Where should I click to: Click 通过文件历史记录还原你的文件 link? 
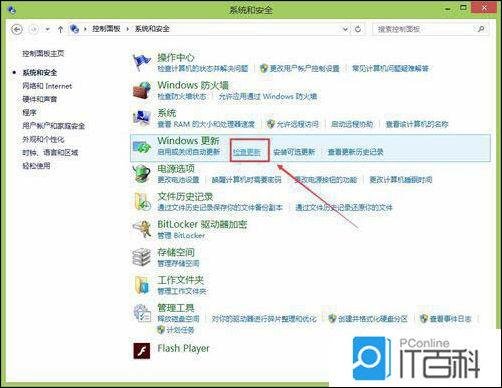tap(344, 208)
